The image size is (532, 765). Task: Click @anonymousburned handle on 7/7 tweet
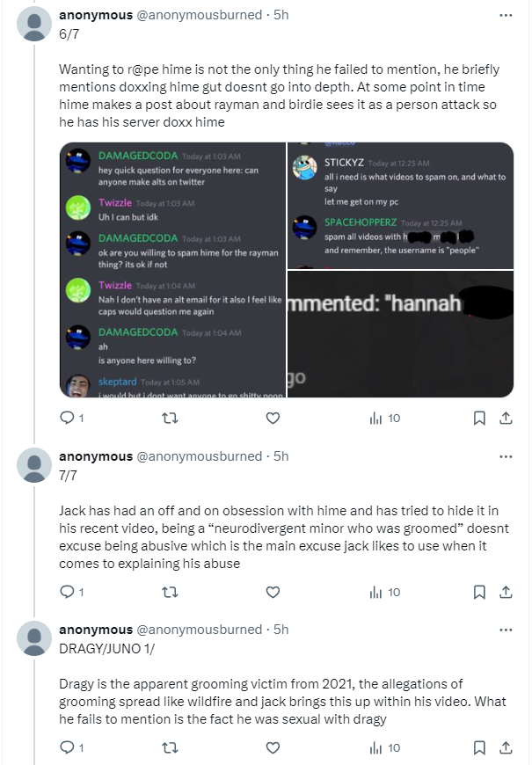[x=199, y=456]
